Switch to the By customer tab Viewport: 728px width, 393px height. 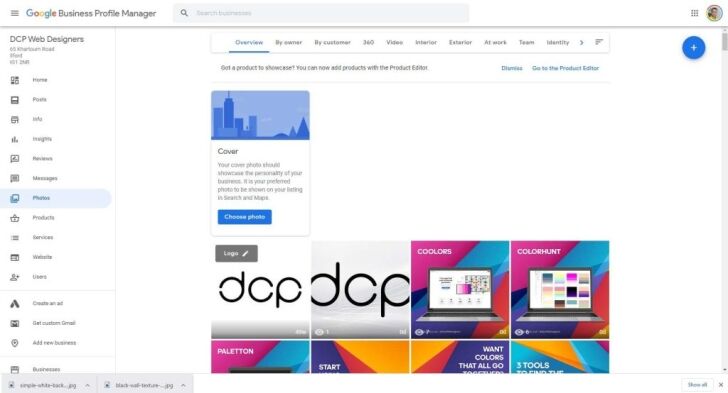(x=332, y=42)
